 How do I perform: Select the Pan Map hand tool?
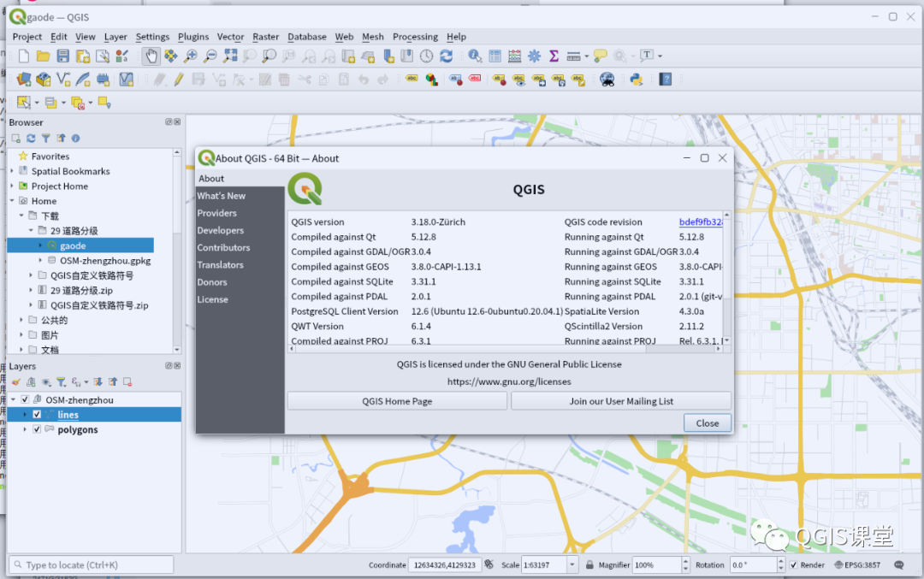(x=151, y=56)
